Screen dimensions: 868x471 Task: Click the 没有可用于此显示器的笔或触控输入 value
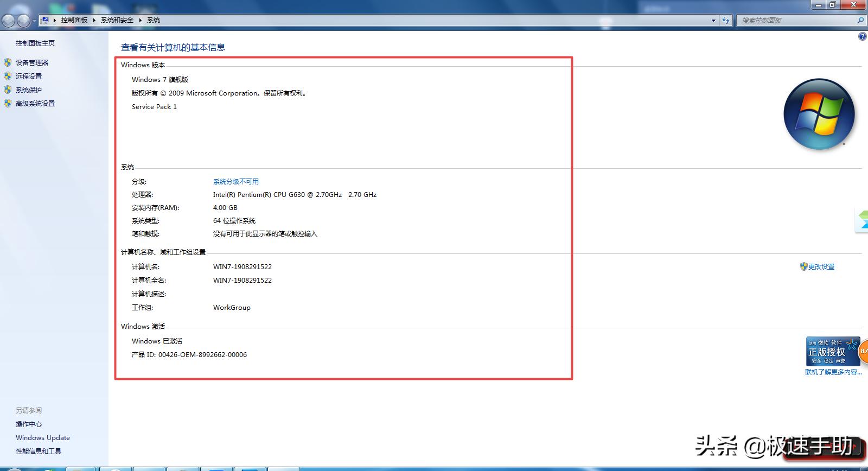pyautogui.click(x=265, y=234)
